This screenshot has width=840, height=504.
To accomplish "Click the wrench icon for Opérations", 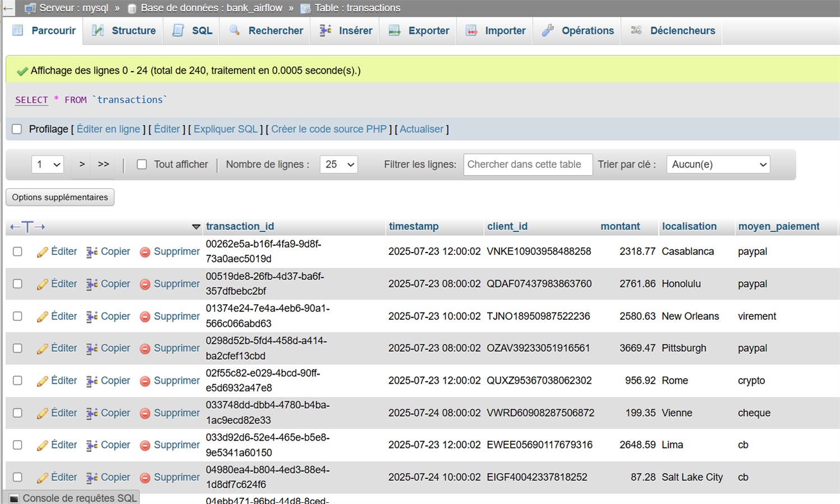I will pos(548,31).
